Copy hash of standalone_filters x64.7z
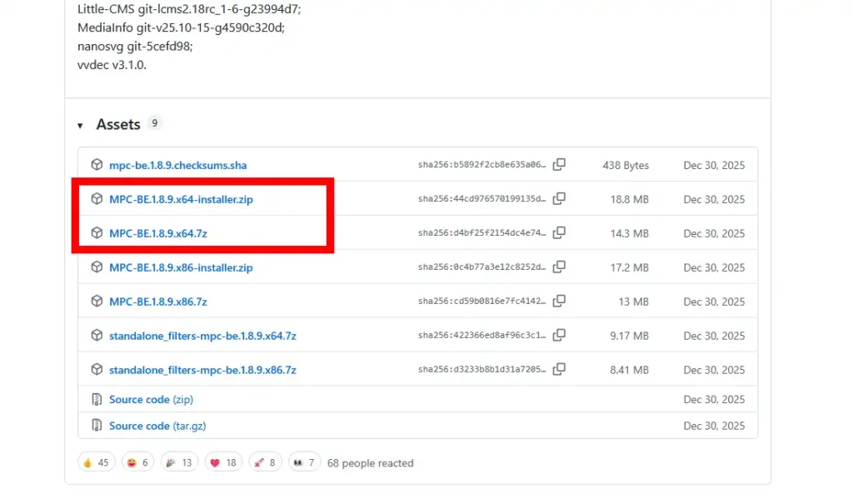Screen dimensions: 853x504 (x=559, y=336)
